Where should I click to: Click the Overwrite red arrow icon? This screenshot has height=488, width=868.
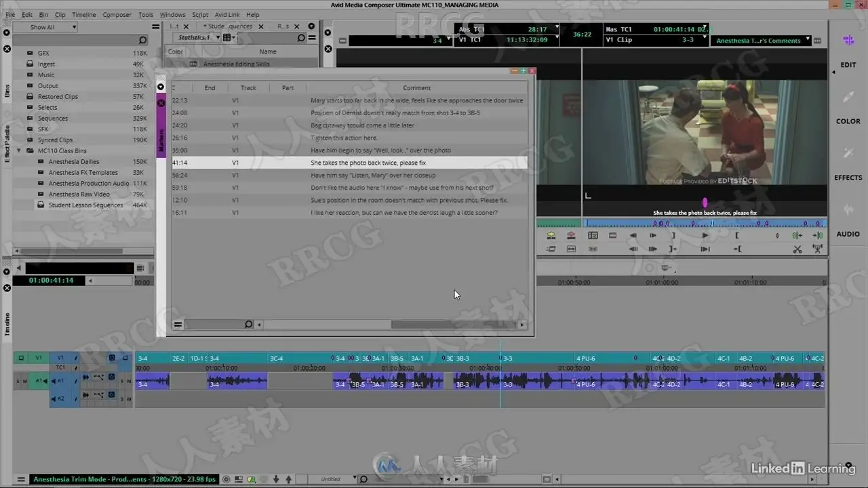pos(571,235)
